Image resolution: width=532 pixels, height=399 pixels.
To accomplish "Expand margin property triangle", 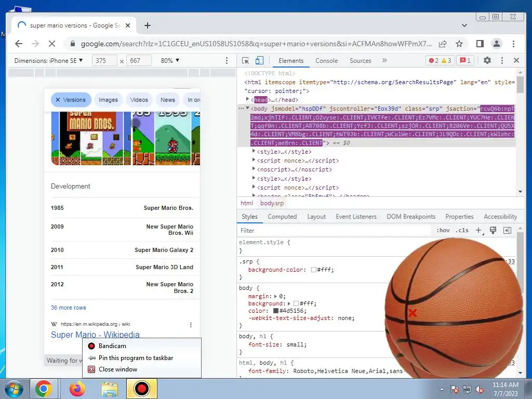I will 275,296.
